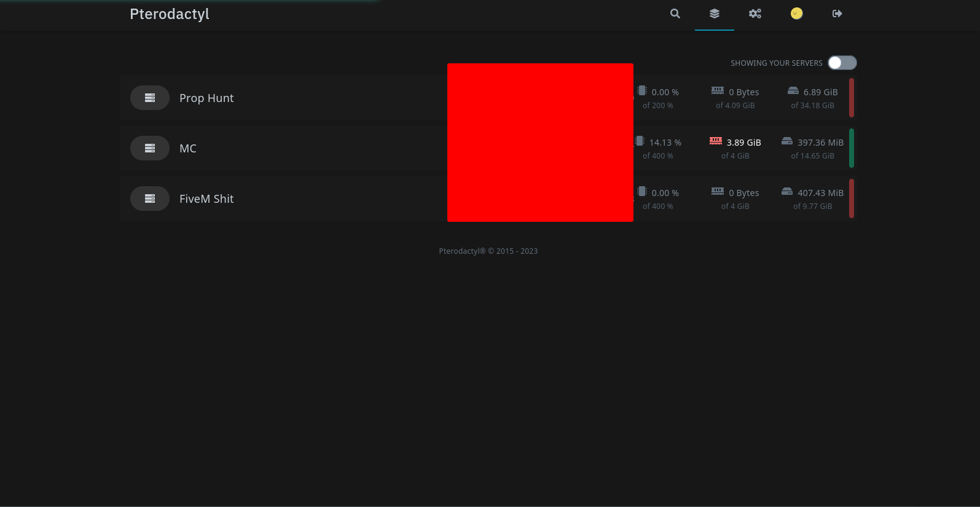This screenshot has width=980, height=507.
Task: Click the MC server icon
Action: (150, 148)
